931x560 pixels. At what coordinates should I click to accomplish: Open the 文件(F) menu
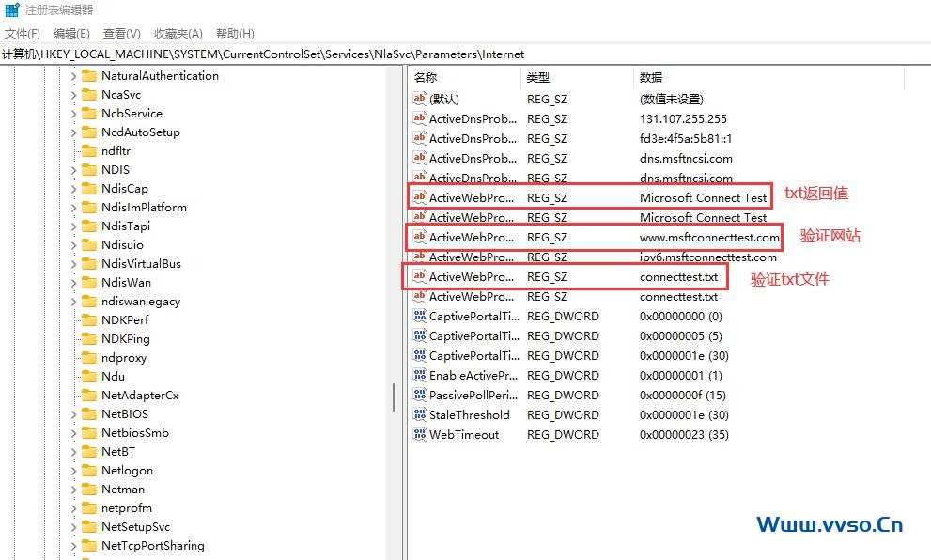23,33
